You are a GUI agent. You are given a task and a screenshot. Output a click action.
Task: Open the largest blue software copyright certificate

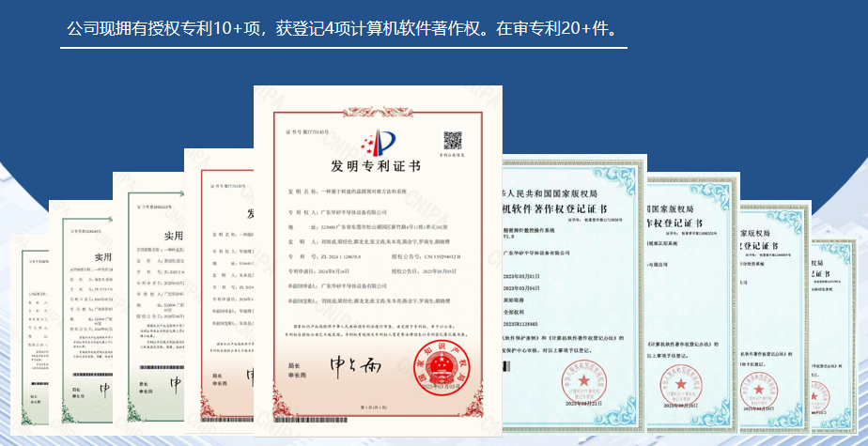pyautogui.click(x=574, y=293)
